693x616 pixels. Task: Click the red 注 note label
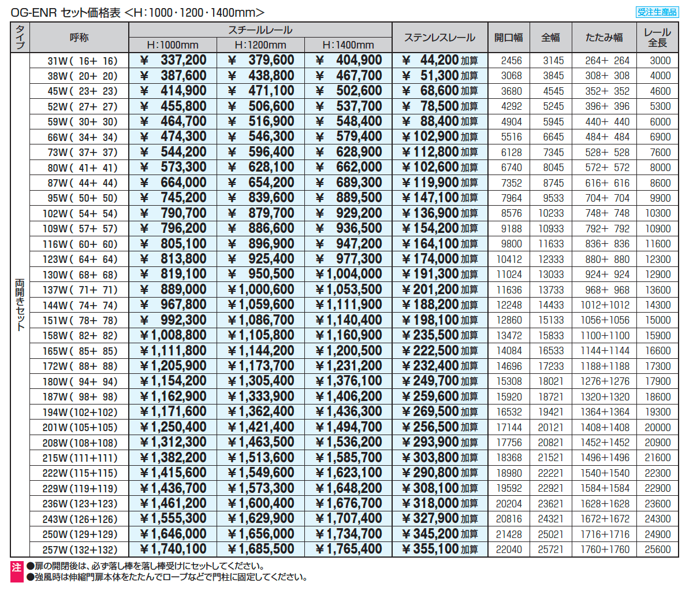click(17, 567)
